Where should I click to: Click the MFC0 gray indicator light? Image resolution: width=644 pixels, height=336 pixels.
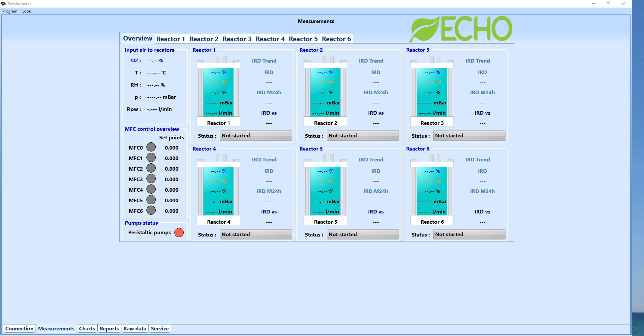(151, 147)
